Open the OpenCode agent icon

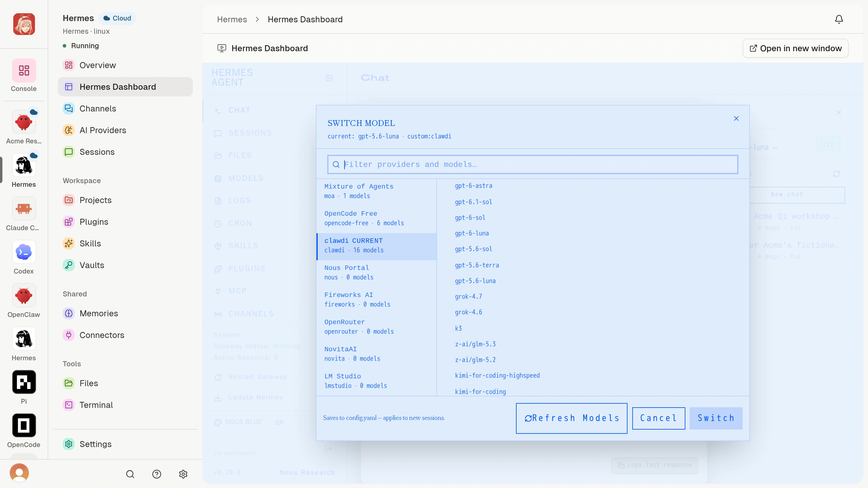[x=24, y=425]
